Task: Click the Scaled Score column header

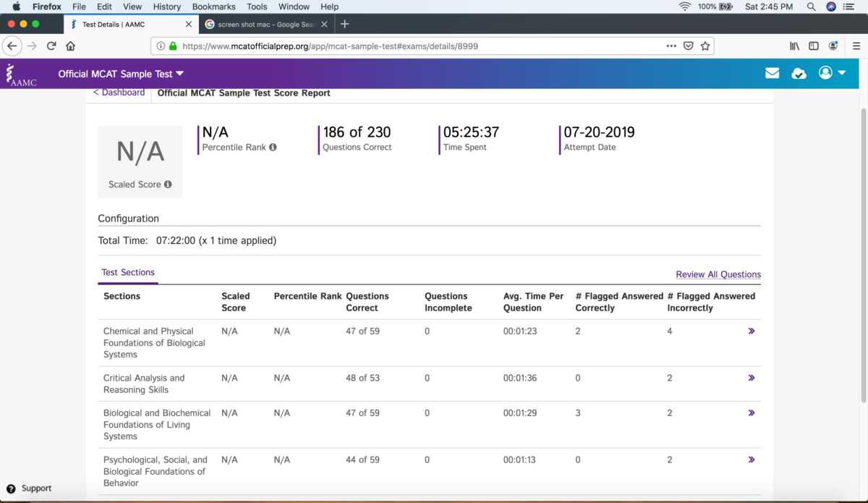Action: coord(236,302)
